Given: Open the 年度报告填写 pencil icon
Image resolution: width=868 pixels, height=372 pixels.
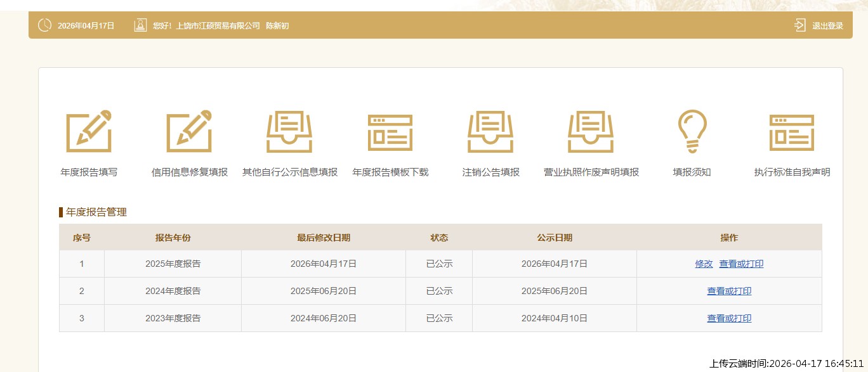Looking at the screenshot, I should point(89,131).
